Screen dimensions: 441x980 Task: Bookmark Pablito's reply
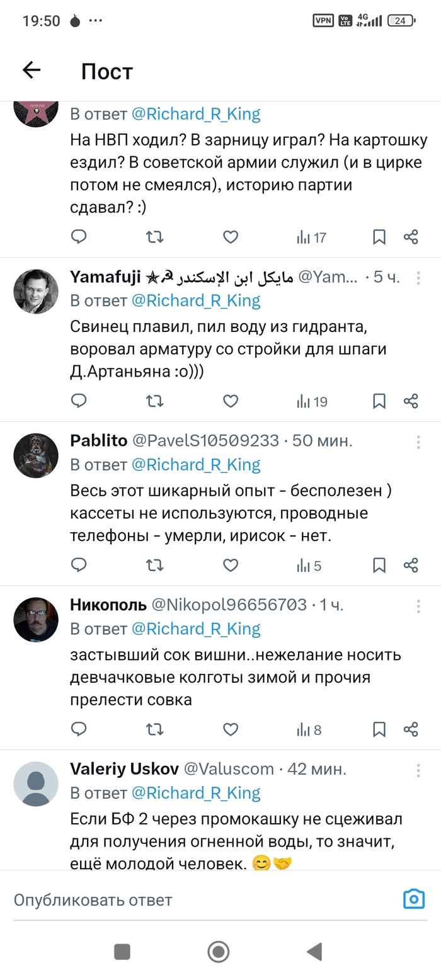(x=379, y=566)
